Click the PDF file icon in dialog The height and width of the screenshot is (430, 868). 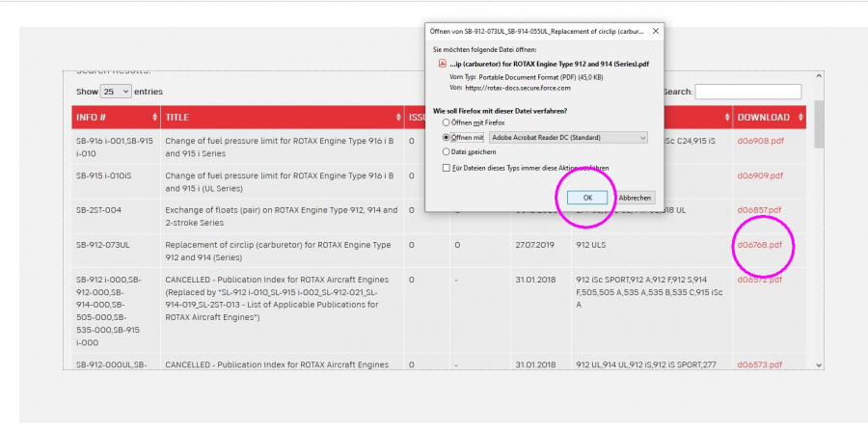[x=443, y=63]
